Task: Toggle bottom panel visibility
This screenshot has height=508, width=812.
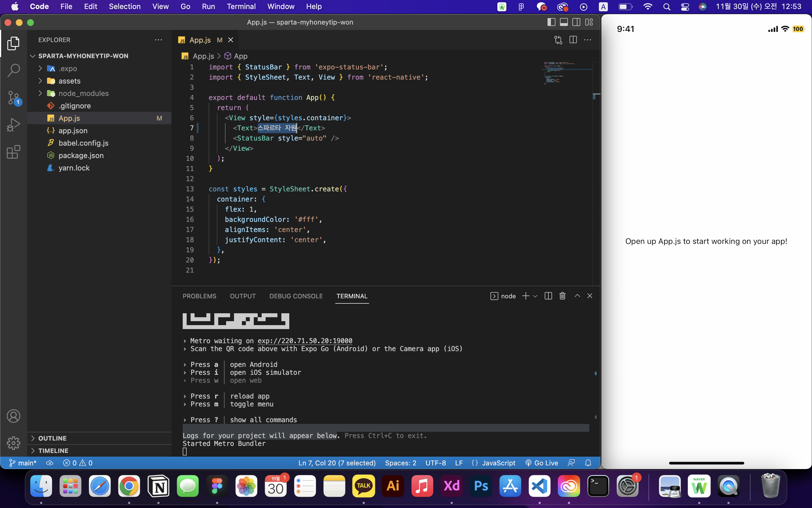Action: pos(564,22)
